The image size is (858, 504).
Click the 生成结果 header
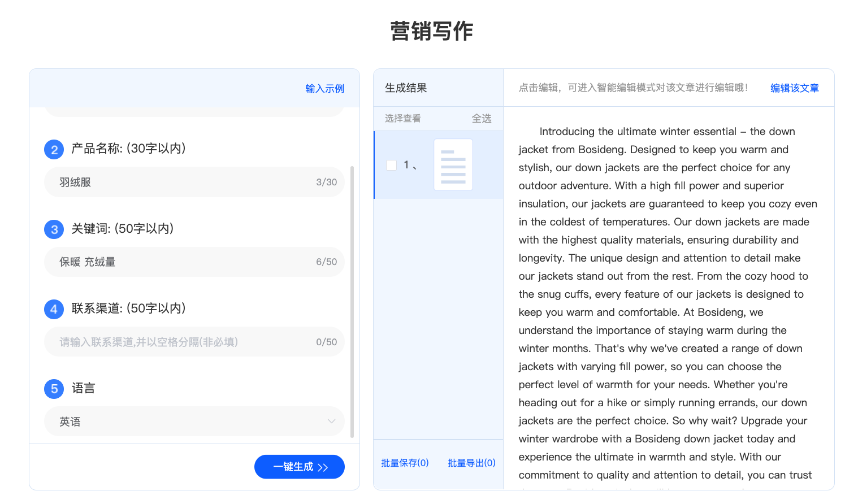pyautogui.click(x=406, y=88)
